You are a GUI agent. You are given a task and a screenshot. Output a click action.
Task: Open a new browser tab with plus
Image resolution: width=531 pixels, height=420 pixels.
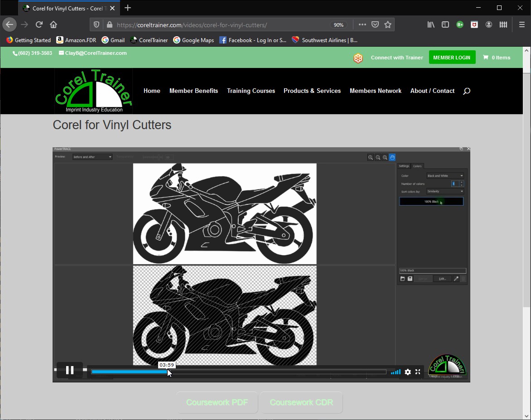click(128, 8)
